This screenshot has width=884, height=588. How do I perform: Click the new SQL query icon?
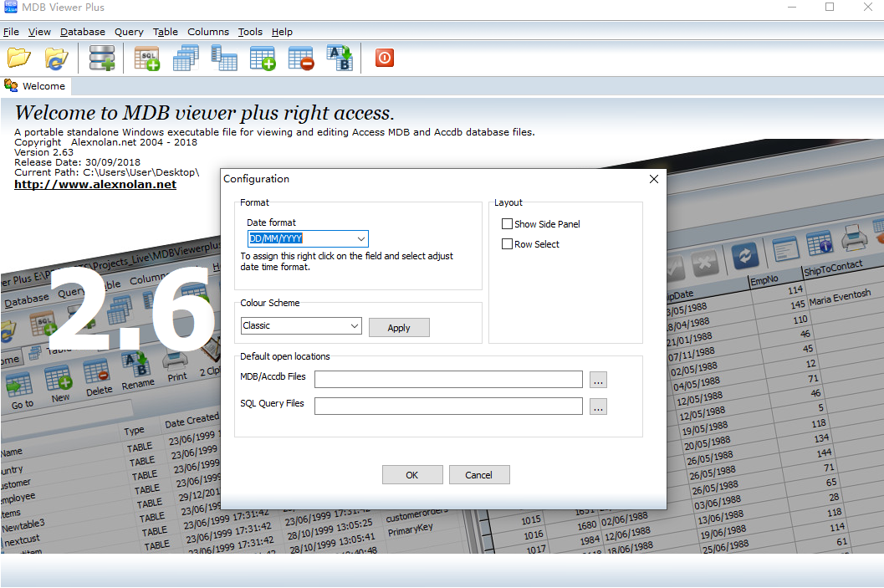coord(146,58)
